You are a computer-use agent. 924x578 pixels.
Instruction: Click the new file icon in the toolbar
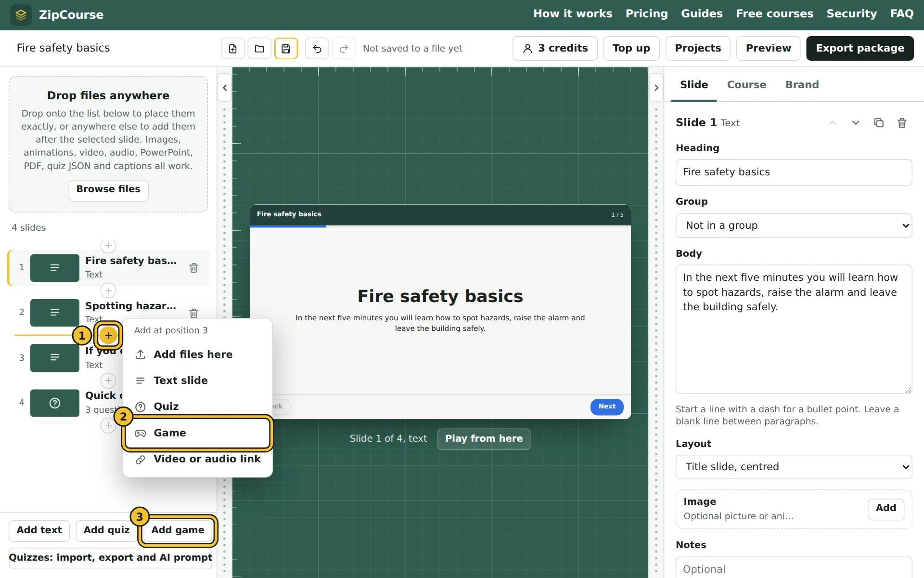click(x=233, y=49)
